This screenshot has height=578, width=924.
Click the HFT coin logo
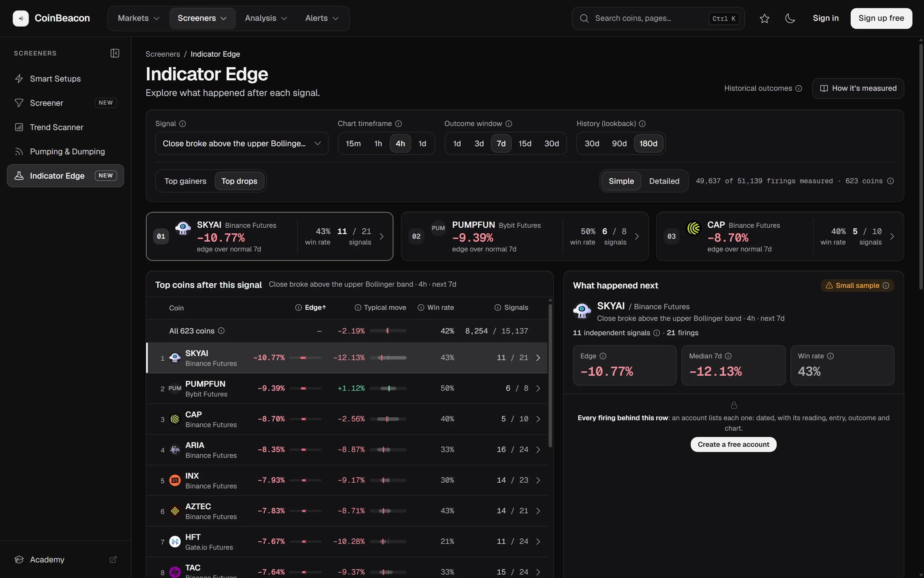point(175,541)
